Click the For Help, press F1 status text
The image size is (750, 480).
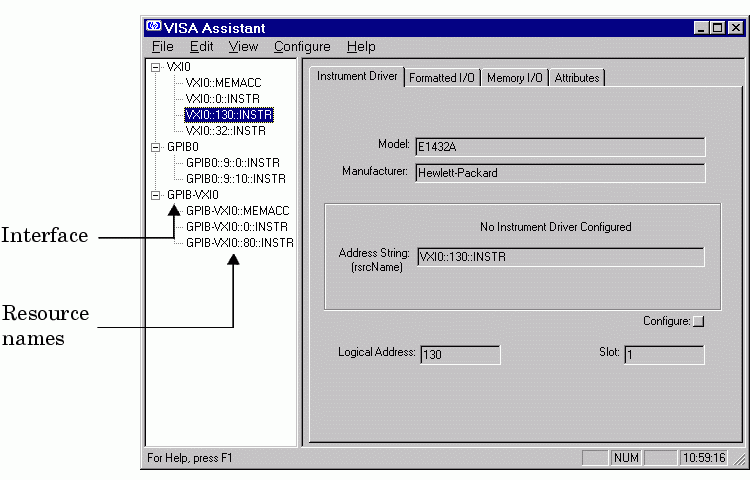tap(189, 458)
